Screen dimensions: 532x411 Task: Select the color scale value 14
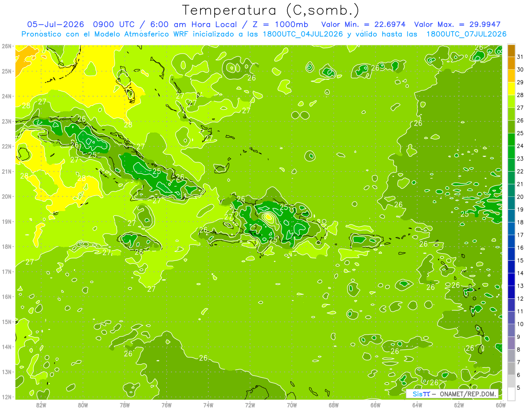tap(520, 273)
